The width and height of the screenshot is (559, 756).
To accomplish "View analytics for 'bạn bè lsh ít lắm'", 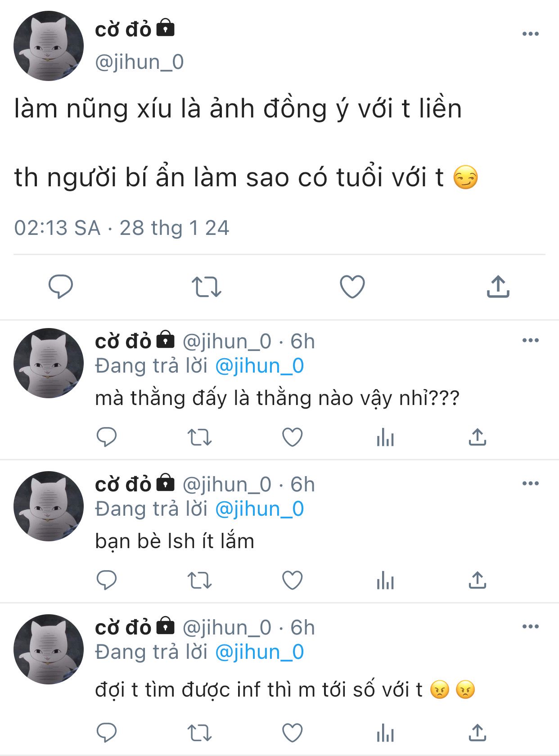I will point(385,580).
